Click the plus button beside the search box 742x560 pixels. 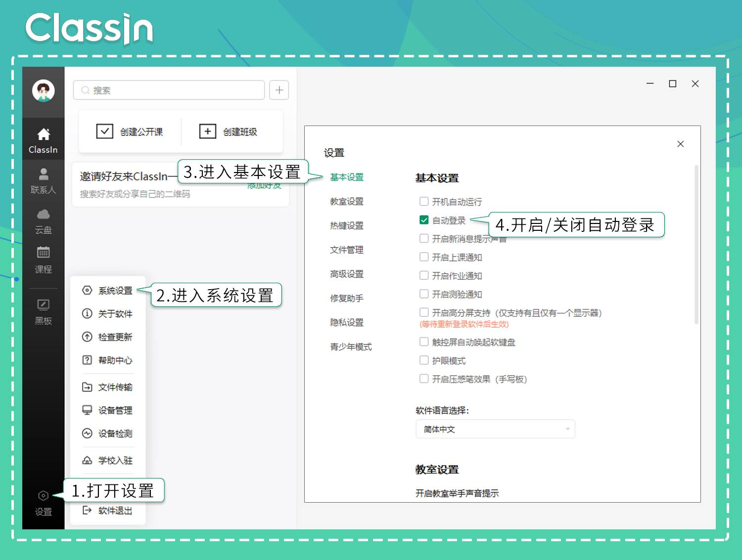pyautogui.click(x=279, y=90)
